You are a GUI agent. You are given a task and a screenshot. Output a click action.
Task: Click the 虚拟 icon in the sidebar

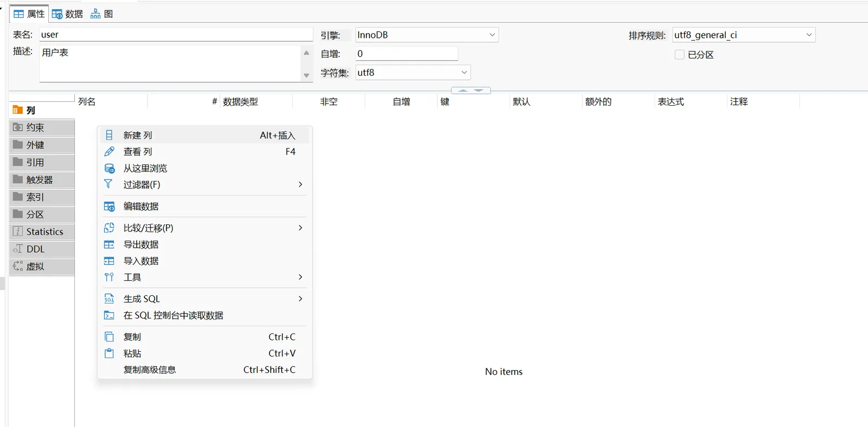point(18,266)
